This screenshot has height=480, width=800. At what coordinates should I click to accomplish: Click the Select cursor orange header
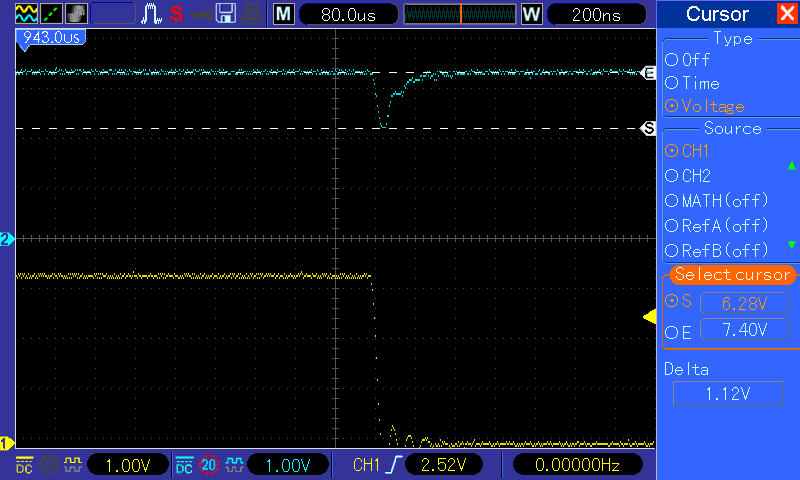point(733,274)
